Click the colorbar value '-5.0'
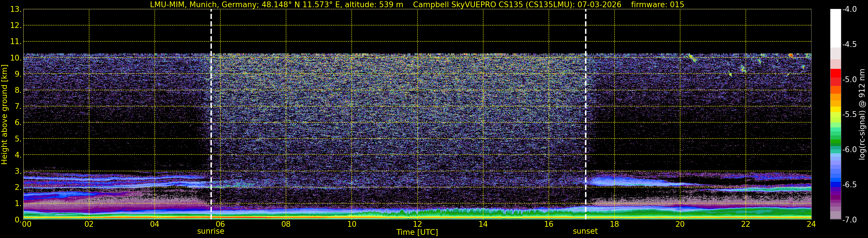 tap(849, 80)
